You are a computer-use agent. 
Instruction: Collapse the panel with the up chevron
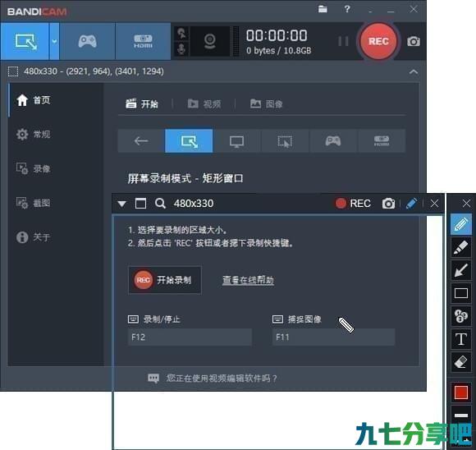(x=414, y=71)
